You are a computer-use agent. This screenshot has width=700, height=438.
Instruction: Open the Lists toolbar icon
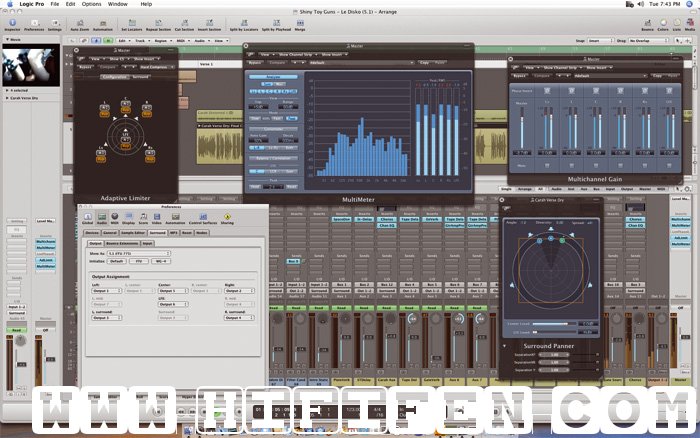[677, 23]
